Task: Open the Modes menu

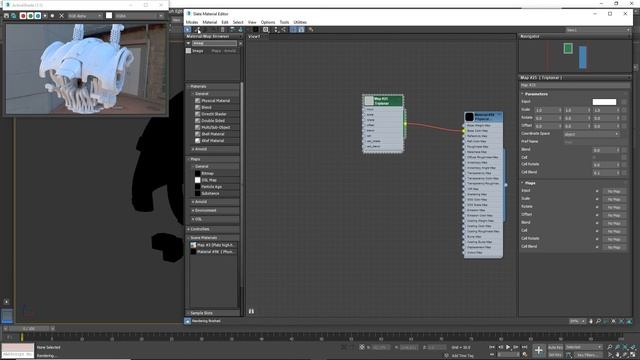Action: click(192, 22)
